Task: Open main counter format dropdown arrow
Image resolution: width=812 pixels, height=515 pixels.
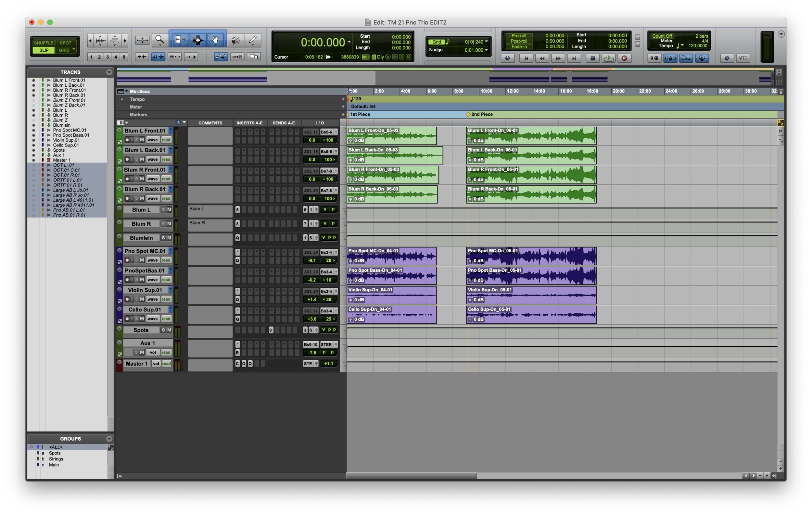Action: coord(349,42)
